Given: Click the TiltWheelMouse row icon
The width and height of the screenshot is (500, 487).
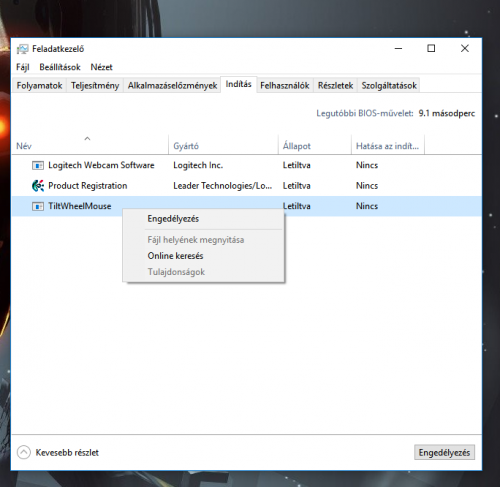Looking at the screenshot, I should 38,206.
